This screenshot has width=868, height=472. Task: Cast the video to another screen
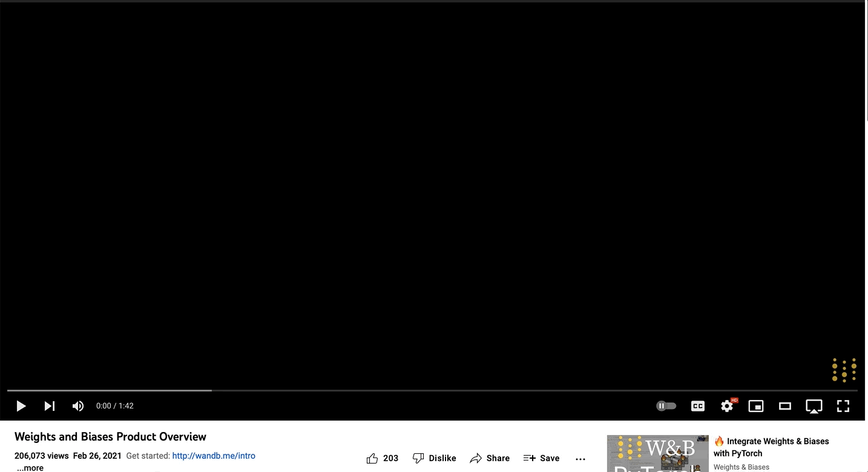814,406
